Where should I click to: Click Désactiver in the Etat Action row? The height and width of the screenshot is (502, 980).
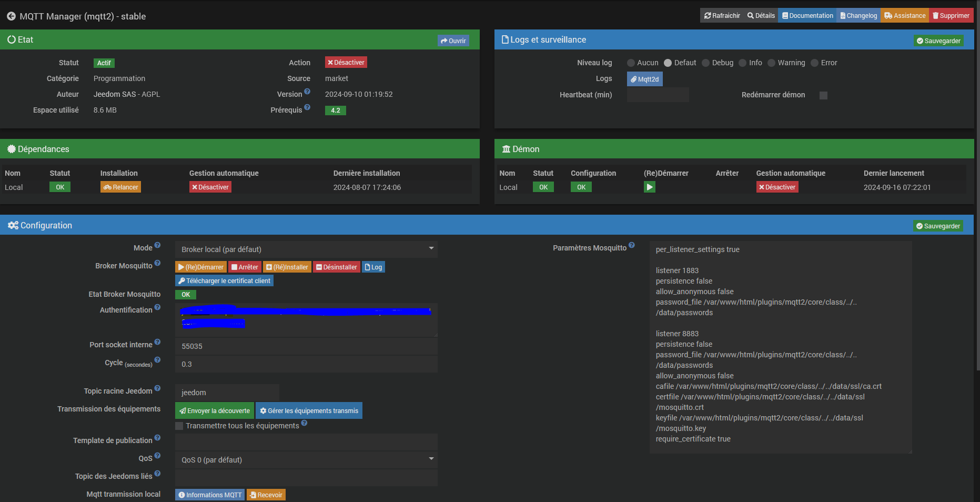[346, 63]
